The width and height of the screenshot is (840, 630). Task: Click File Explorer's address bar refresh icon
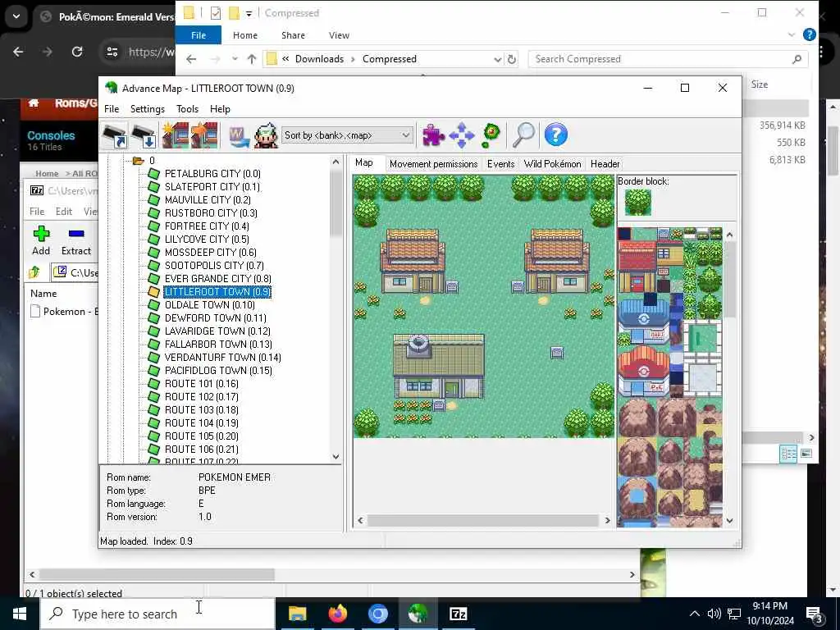512,59
